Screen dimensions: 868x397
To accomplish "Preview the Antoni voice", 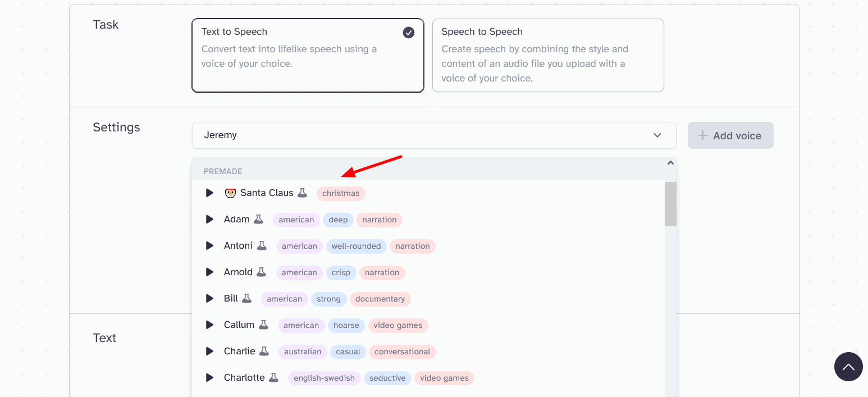I will coord(209,246).
